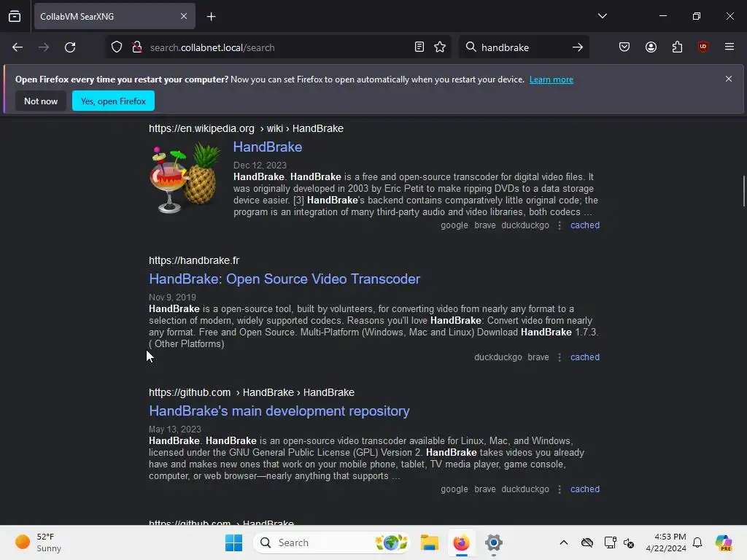This screenshot has height=560, width=747.
Task: Close the CollabVM SearXNG tab
Action: pyautogui.click(x=184, y=16)
